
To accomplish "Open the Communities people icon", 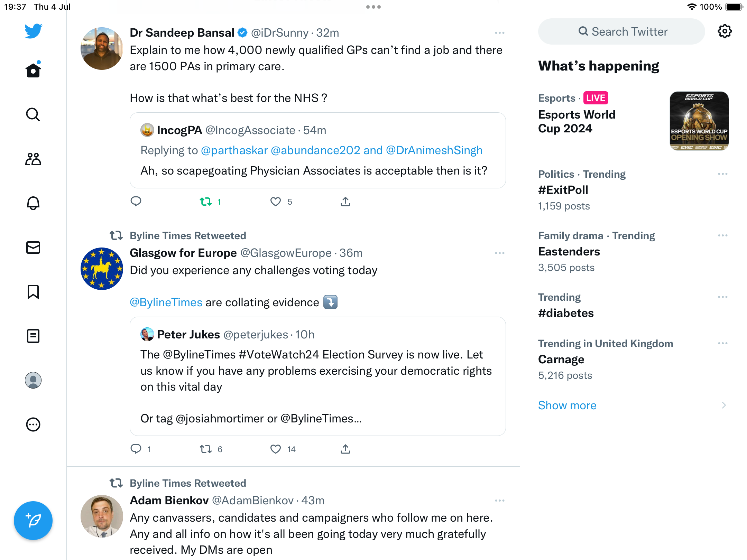I will (33, 159).
